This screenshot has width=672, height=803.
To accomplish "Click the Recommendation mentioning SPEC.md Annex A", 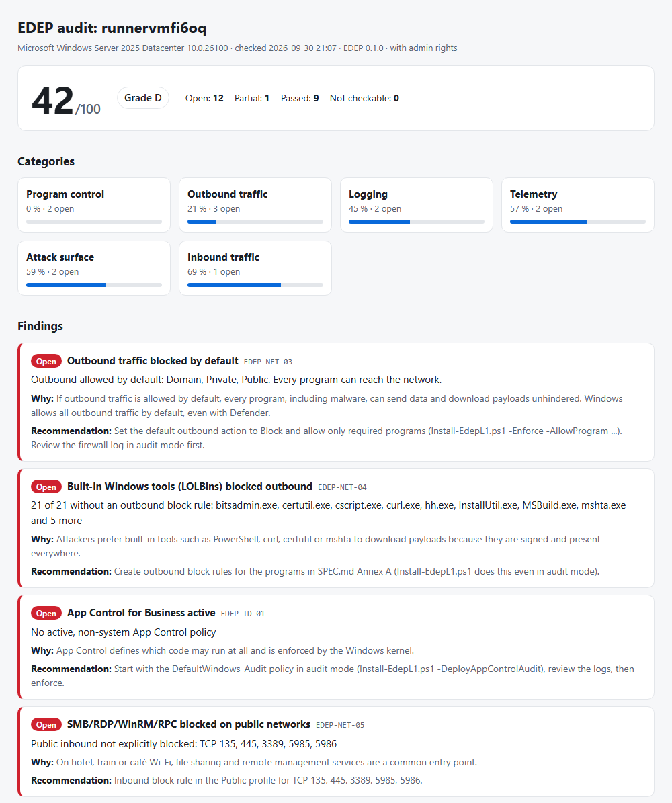I will (x=315, y=571).
